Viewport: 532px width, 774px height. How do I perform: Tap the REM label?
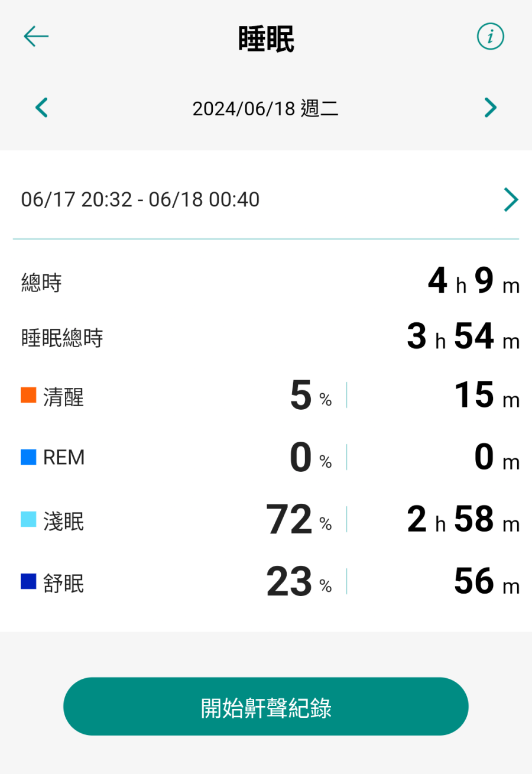point(64,458)
